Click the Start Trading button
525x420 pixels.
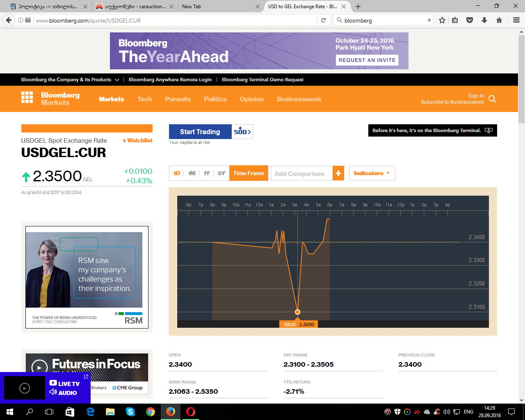tap(200, 132)
